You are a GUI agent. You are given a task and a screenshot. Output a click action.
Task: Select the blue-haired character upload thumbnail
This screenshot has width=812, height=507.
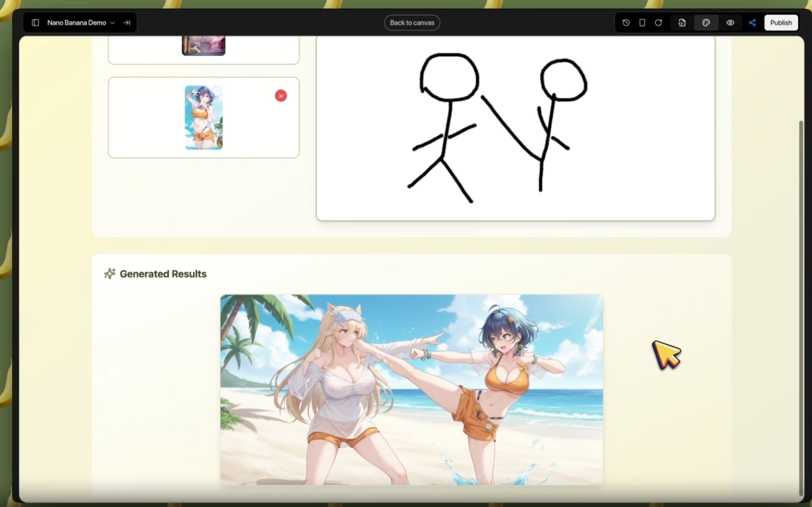point(204,118)
